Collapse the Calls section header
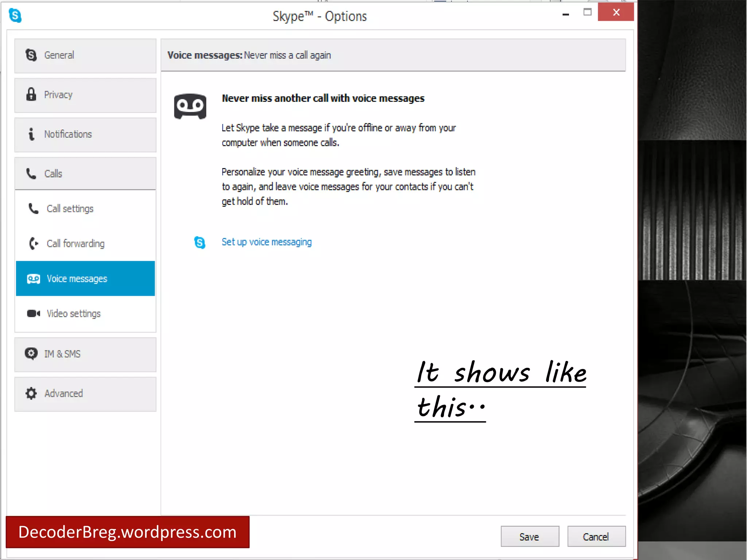Viewport: 747px width, 560px height. pos(85,174)
